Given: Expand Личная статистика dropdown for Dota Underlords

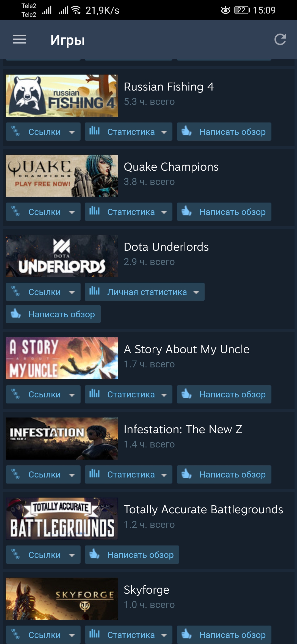Looking at the screenshot, I should (196, 292).
